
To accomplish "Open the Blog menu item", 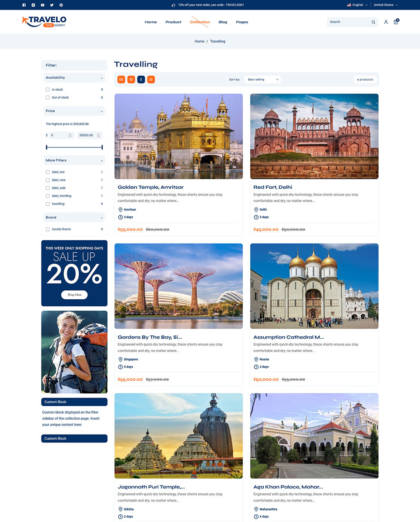I will (223, 22).
